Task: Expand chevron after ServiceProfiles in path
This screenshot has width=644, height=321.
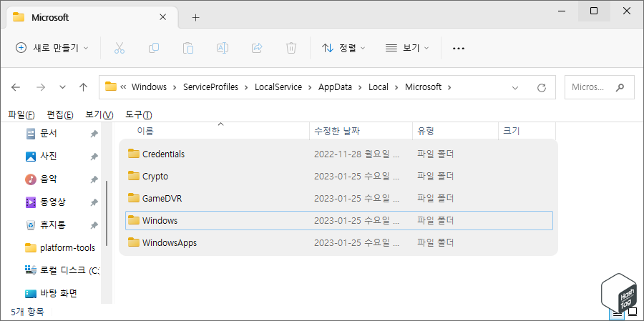Action: coord(246,87)
